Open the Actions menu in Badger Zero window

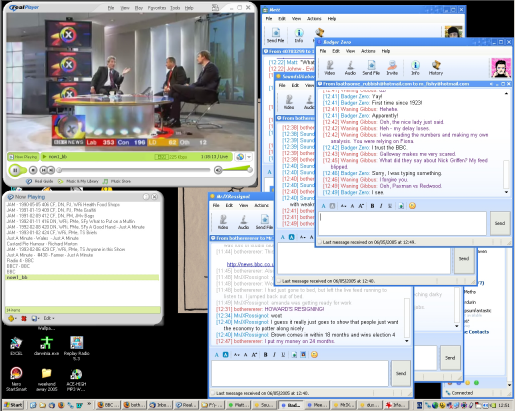point(368,51)
